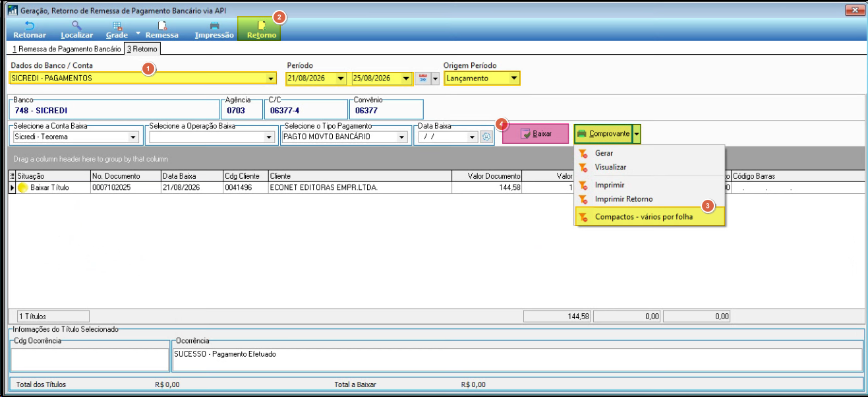The image size is (868, 397).
Task: Click the pink Baixar button
Action: click(535, 134)
